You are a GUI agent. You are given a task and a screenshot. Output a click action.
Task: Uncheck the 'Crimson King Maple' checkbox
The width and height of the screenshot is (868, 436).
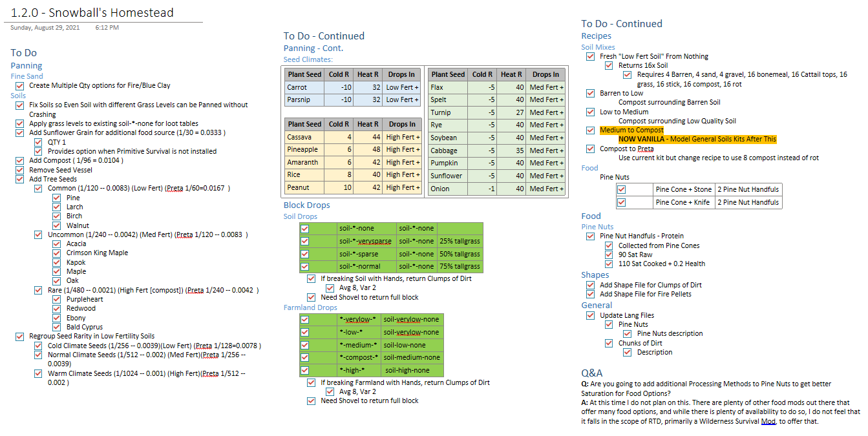pyautogui.click(x=58, y=253)
